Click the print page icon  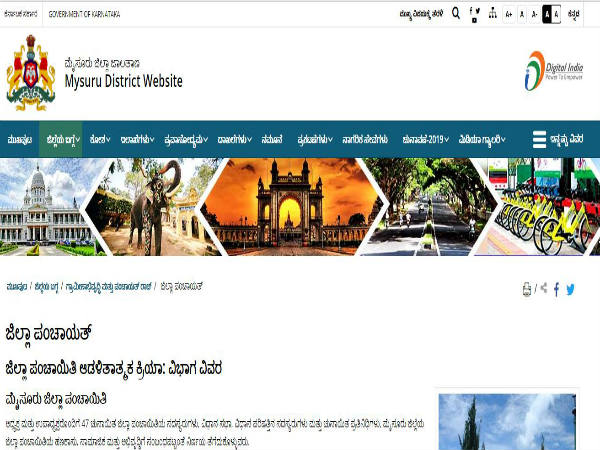(x=527, y=289)
